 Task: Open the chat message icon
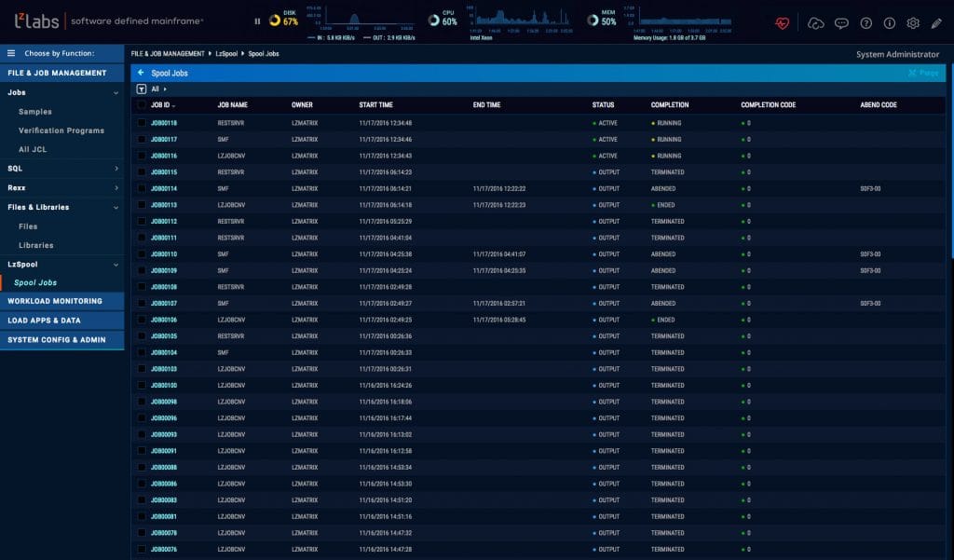(840, 23)
